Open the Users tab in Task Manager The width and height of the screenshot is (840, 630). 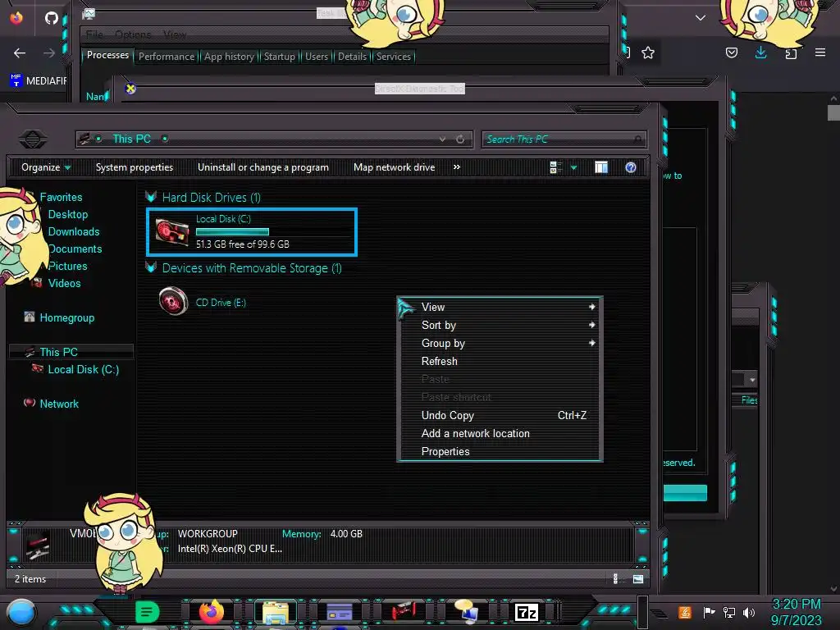click(316, 57)
